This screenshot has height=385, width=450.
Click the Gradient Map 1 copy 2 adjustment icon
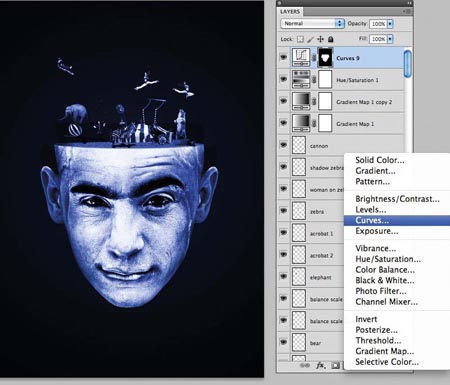click(x=301, y=102)
